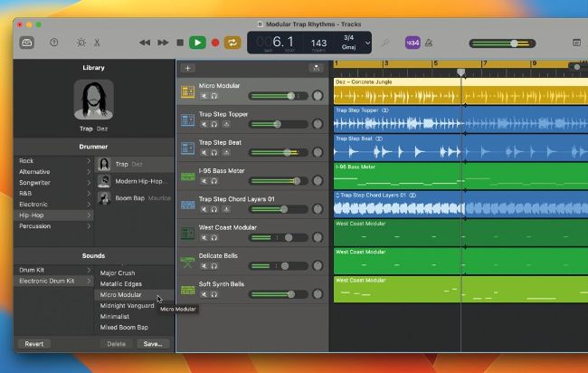Click the Rewind button
The width and height of the screenshot is (588, 373).
tap(145, 43)
